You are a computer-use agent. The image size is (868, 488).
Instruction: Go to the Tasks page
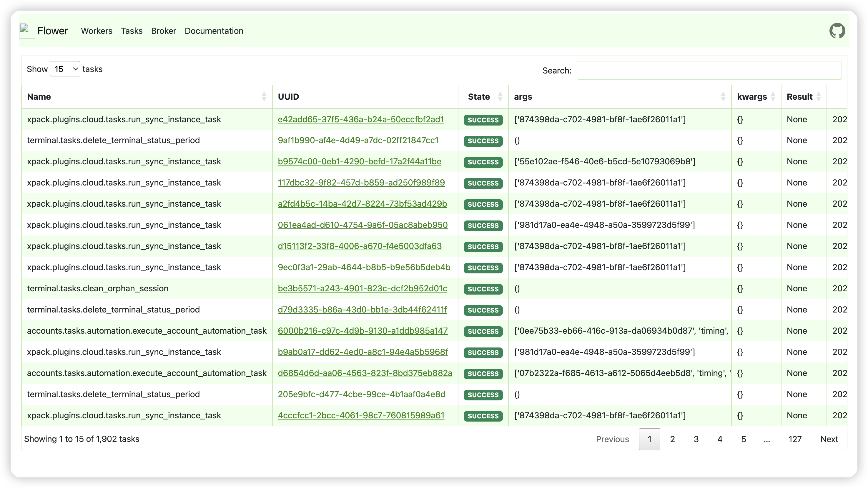(x=132, y=31)
